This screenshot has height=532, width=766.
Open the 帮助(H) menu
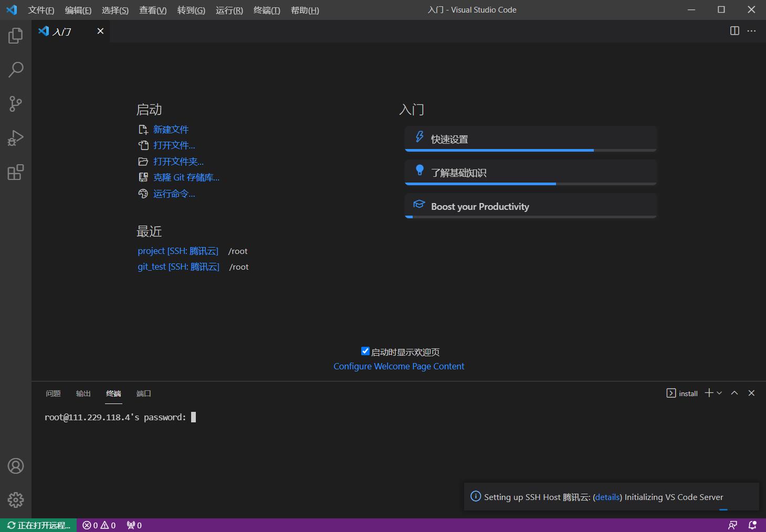[305, 10]
